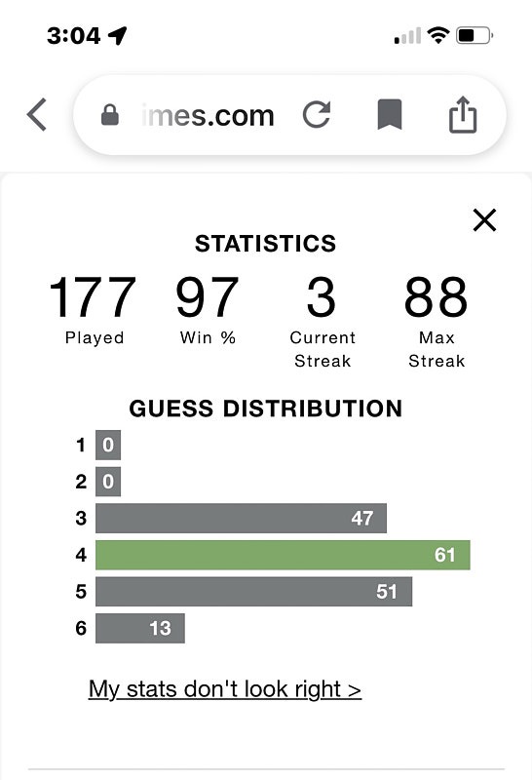Select the green bar showing 61
The height and width of the screenshot is (780, 532).
tap(283, 555)
